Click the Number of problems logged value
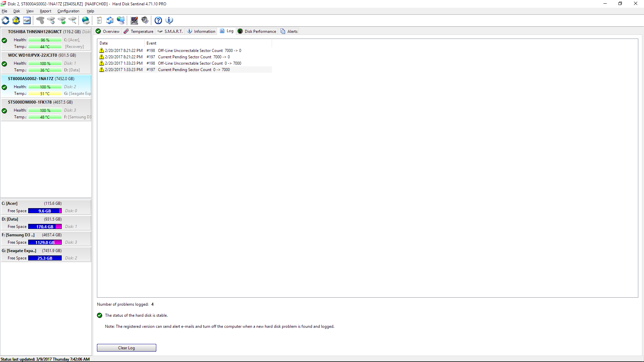The width and height of the screenshot is (644, 362). pos(152,304)
